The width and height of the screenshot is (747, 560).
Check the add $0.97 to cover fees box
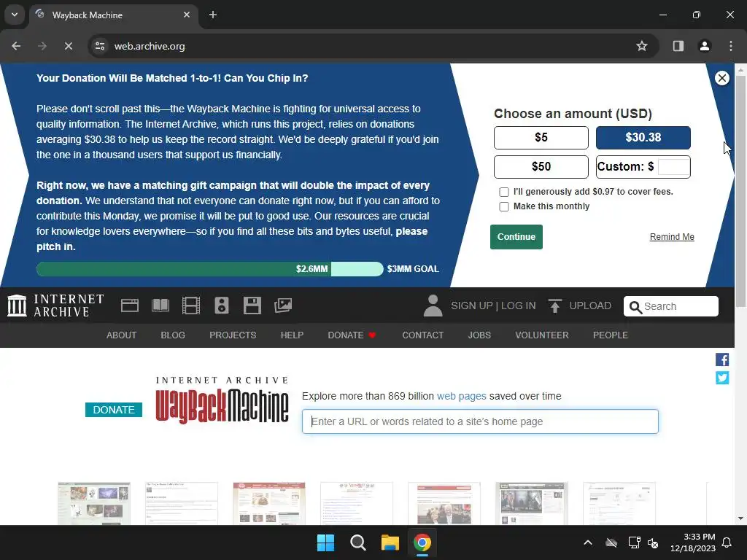click(x=504, y=192)
